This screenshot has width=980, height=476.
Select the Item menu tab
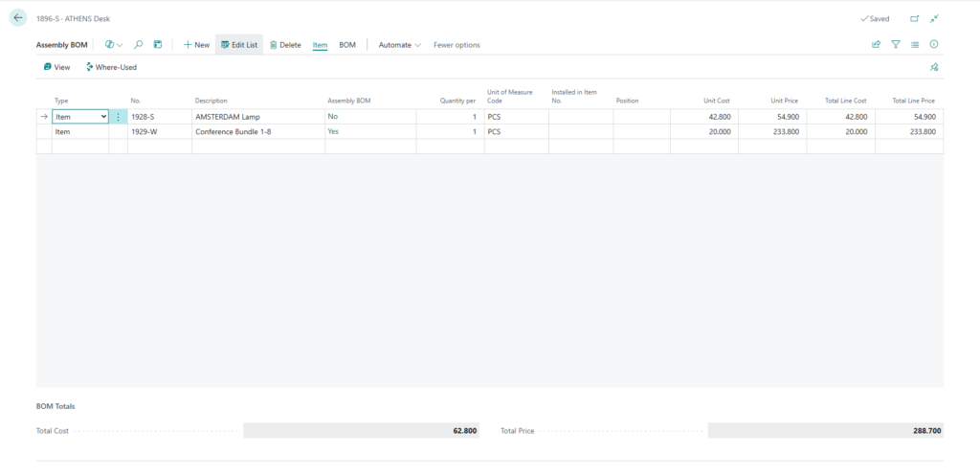320,45
